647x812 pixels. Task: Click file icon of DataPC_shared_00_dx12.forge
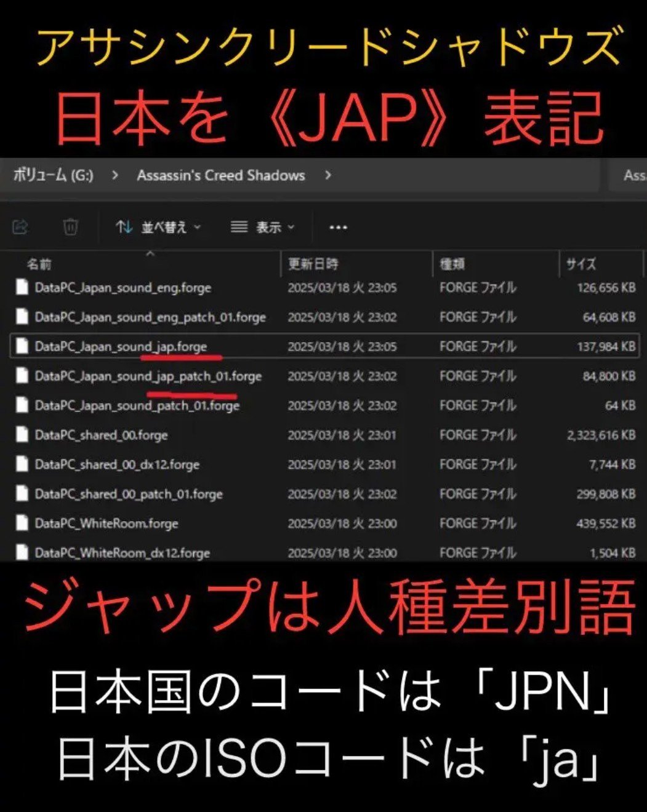tap(22, 464)
